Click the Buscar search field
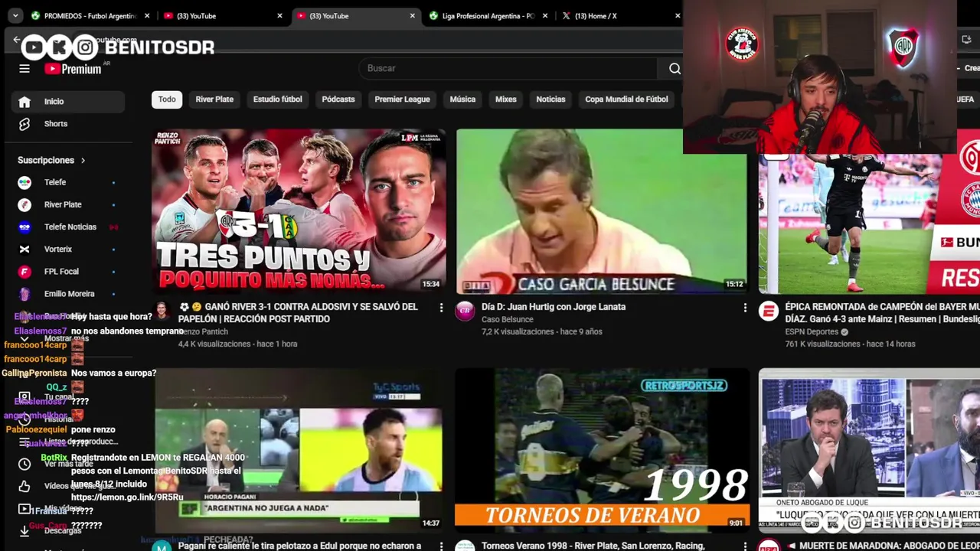Screen dimensions: 980x551 click(x=508, y=69)
